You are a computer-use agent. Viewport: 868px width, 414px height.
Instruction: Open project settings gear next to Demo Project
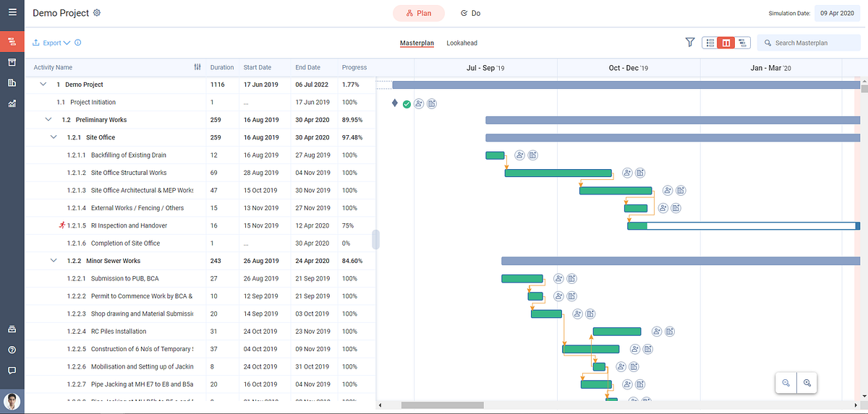(98, 13)
